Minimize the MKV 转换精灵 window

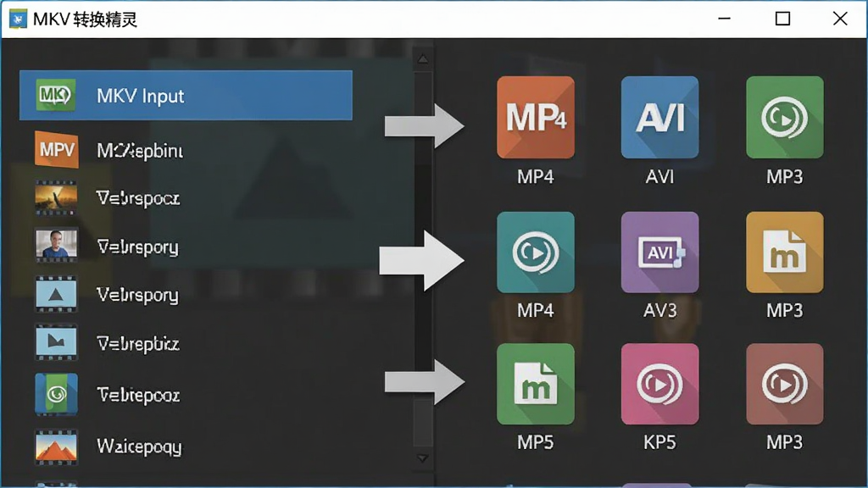point(724,19)
